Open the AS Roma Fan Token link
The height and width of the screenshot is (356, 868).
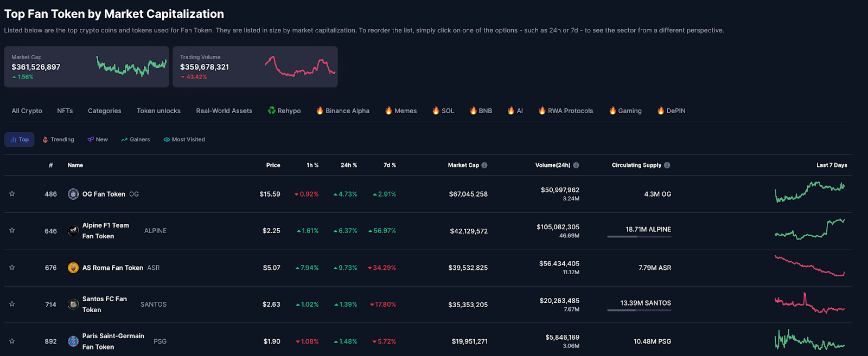pyautogui.click(x=113, y=268)
